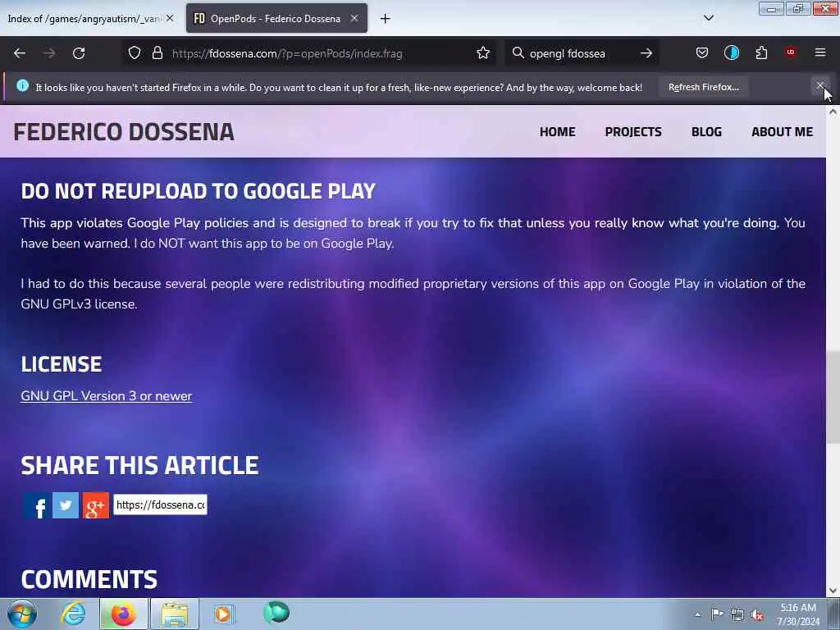Viewport: 840px width, 630px height.
Task: Open the Firefox hamburger menu
Action: point(820,52)
